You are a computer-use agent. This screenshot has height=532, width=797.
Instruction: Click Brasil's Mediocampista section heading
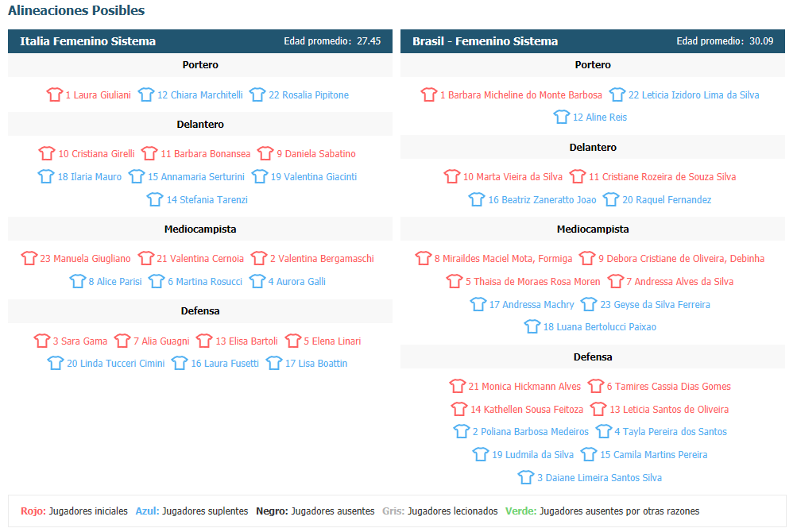(593, 229)
